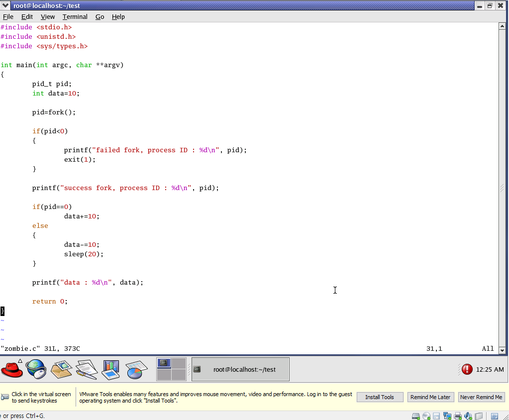This screenshot has width=509, height=420.
Task: Switch to the top-right workspace in pager
Action: click(179, 363)
